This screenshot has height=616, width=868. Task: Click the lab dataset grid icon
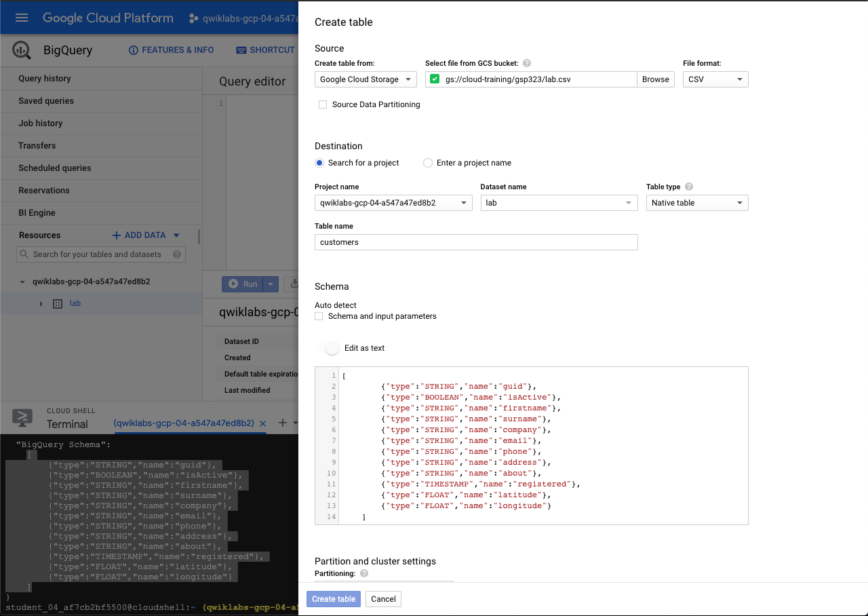pos(58,304)
